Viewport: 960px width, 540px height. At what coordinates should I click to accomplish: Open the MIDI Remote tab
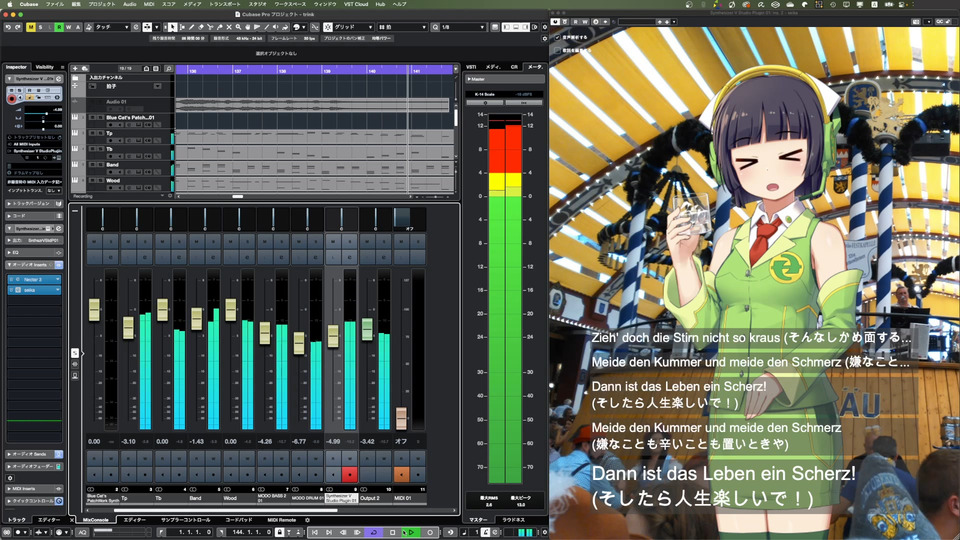coord(282,520)
